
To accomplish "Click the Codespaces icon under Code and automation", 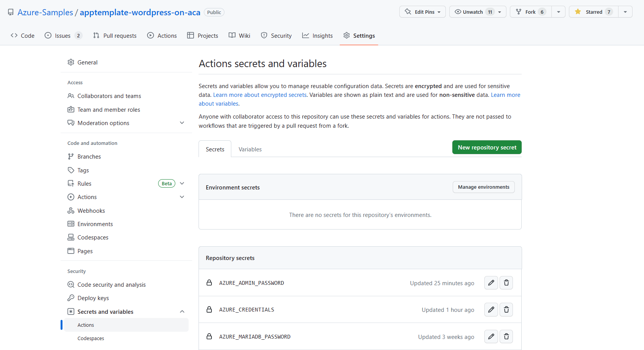I will pyautogui.click(x=71, y=238).
